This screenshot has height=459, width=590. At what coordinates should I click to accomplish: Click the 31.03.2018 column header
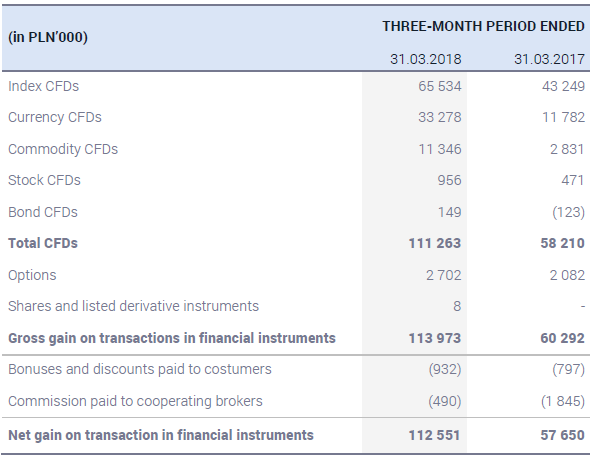click(426, 59)
